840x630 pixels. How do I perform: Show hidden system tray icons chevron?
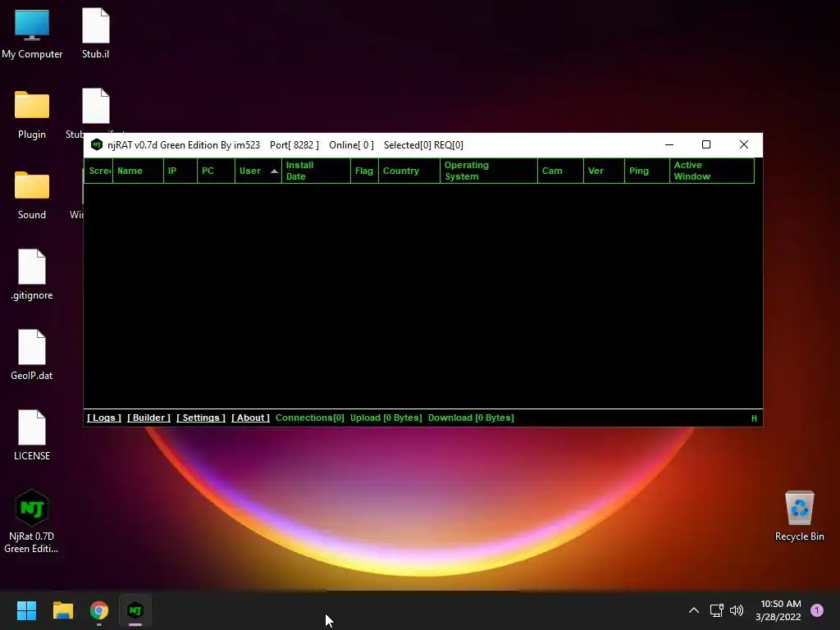click(694, 610)
